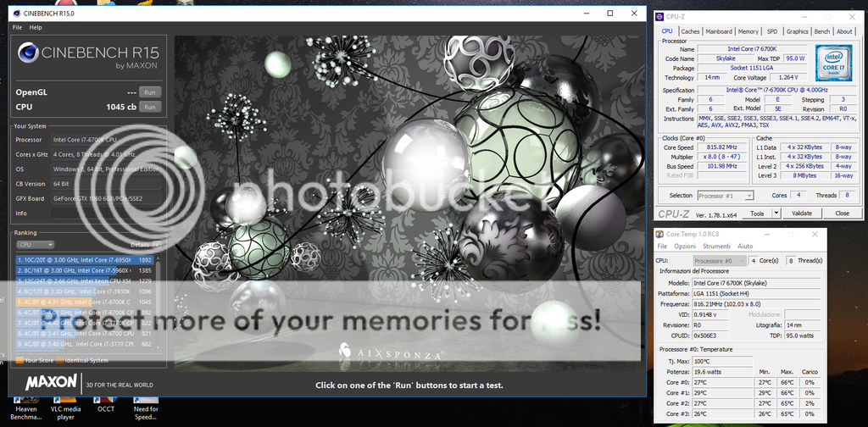Open Cinebench File menu

click(x=18, y=27)
